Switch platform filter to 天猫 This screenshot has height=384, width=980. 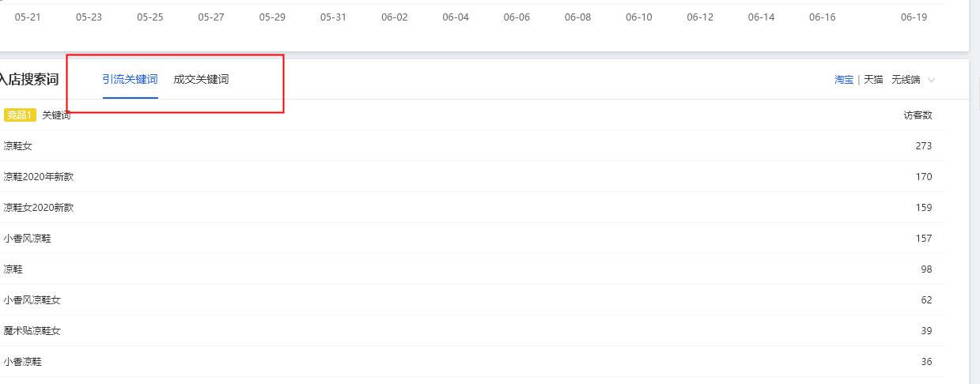[873, 80]
